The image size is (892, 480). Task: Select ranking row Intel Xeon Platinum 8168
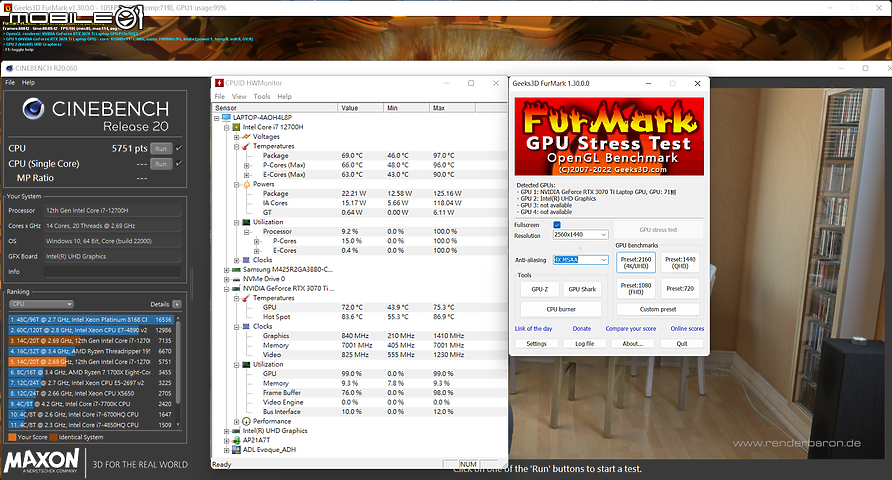(91, 320)
